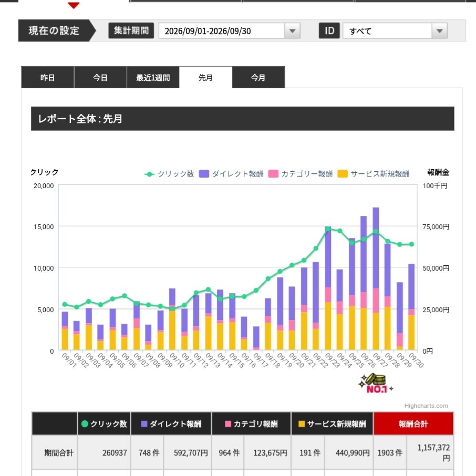The image size is (476, 476).
Task: Click the クリック数 table column header
Action: click(104, 424)
